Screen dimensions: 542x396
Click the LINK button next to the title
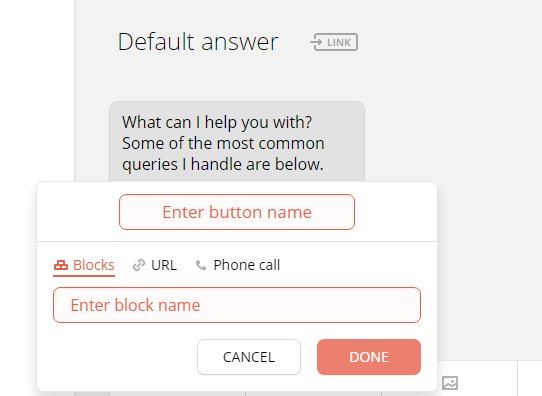[x=334, y=42]
